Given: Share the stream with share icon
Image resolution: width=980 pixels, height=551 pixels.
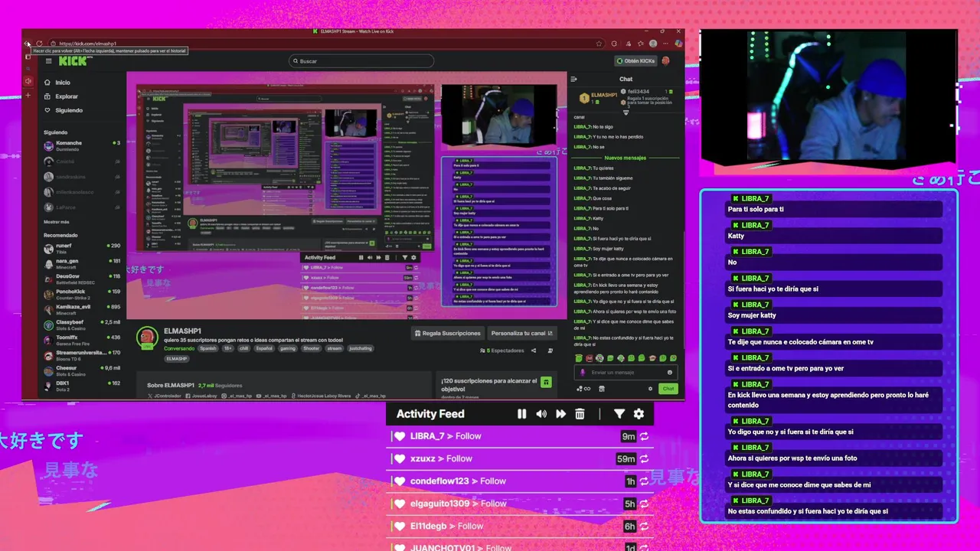Looking at the screenshot, I should click(534, 350).
